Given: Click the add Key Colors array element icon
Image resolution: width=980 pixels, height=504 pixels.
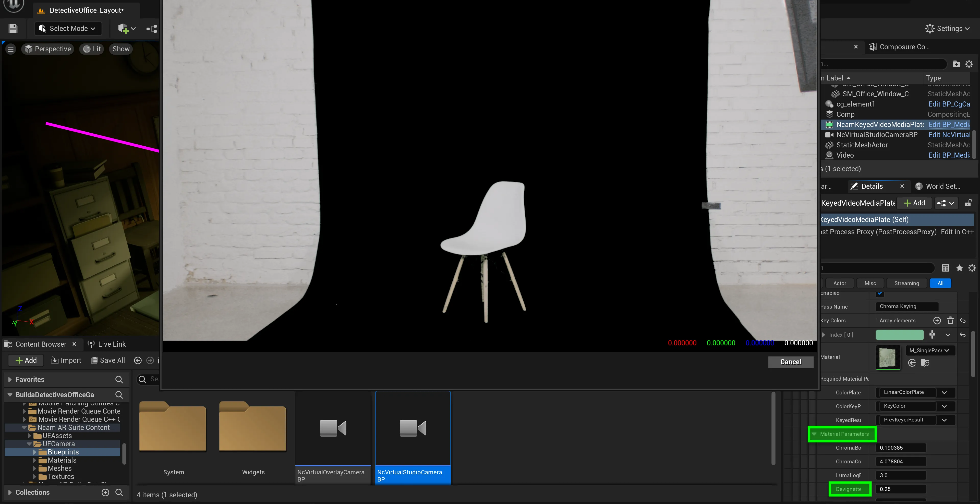Looking at the screenshot, I should coord(937,321).
